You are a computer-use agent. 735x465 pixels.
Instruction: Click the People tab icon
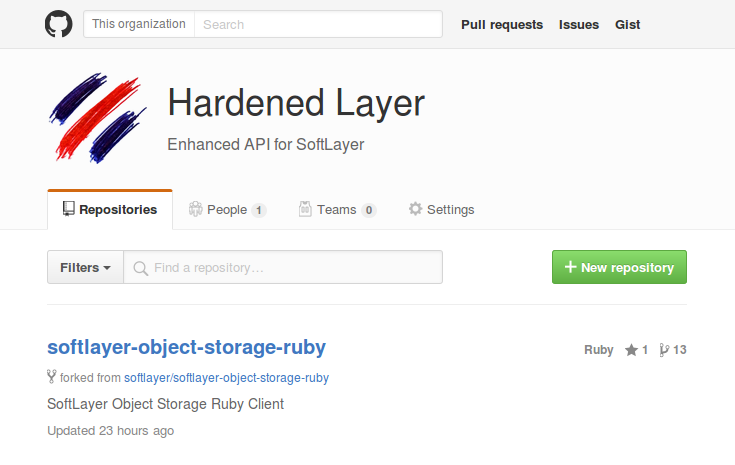point(196,209)
